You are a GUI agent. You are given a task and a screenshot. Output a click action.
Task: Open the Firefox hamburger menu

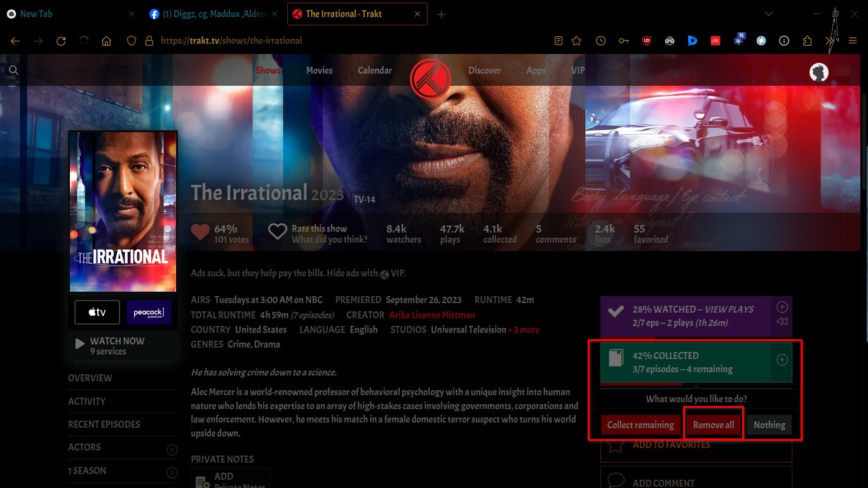pos(853,41)
